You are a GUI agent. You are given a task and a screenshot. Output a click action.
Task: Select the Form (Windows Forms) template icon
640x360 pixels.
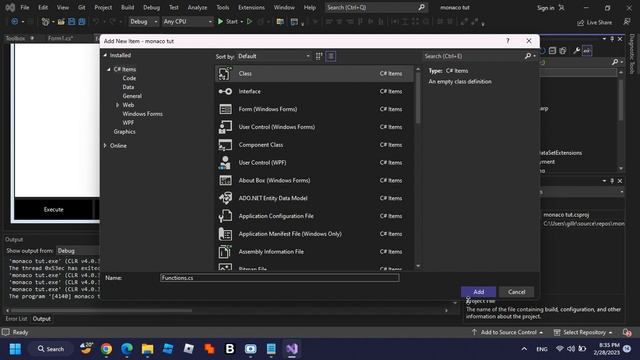coord(225,109)
